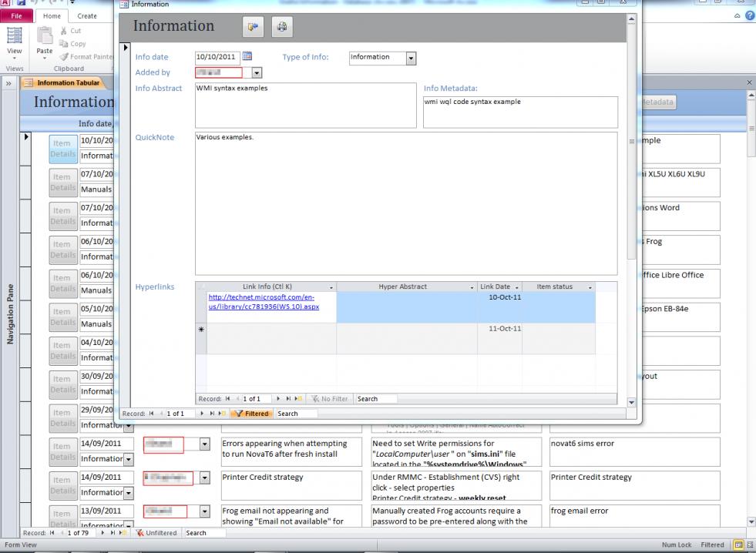
Task: Add new record in Hyperlinks subform navigator
Action: [298, 399]
